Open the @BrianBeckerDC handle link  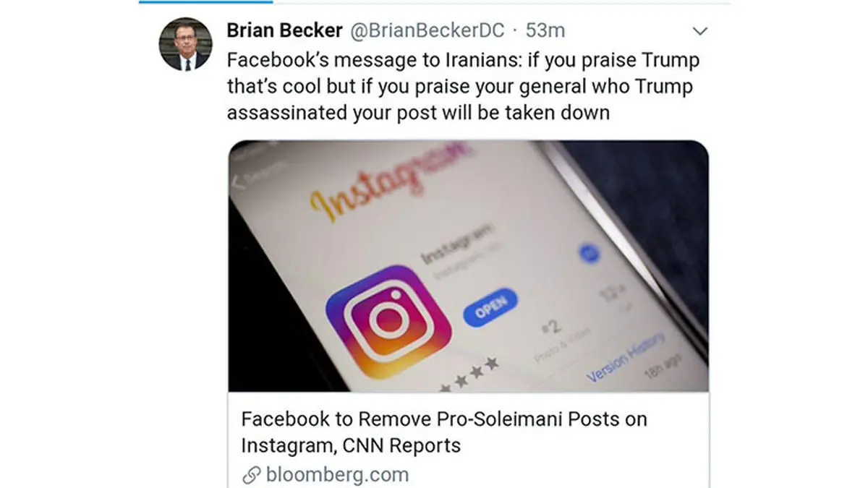click(427, 31)
